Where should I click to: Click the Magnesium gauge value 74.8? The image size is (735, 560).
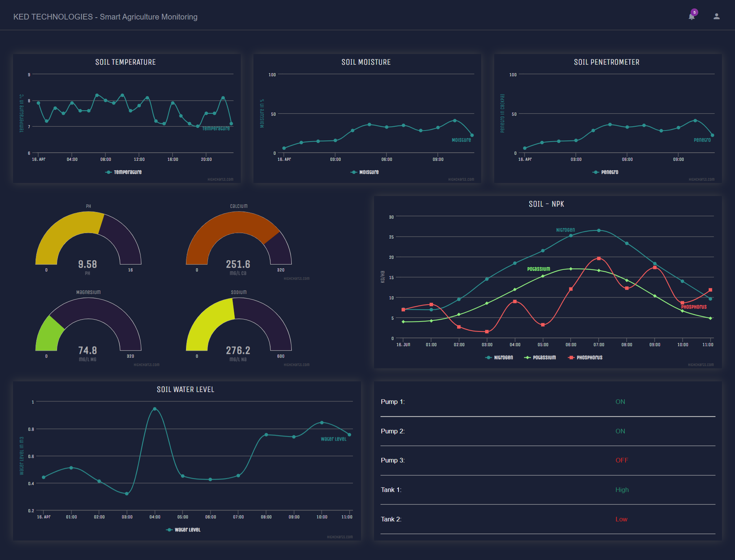(88, 350)
